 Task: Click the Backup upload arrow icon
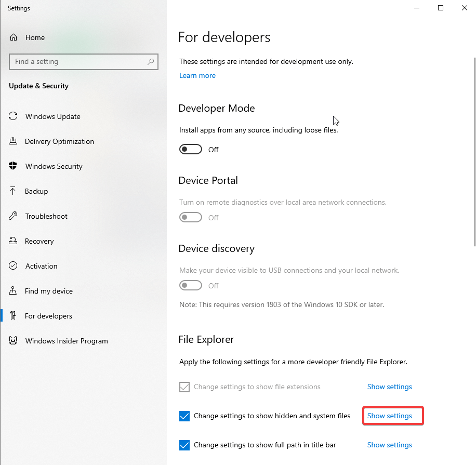[x=14, y=191]
